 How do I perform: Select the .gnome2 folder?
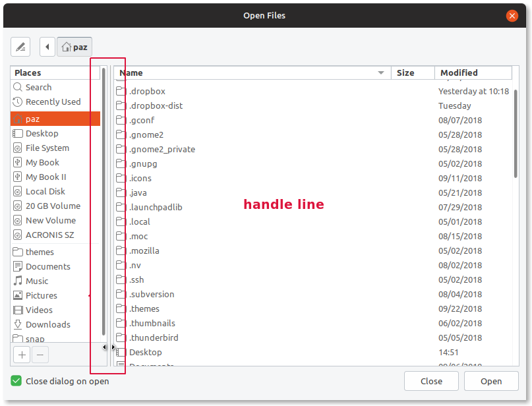[x=312, y=134]
